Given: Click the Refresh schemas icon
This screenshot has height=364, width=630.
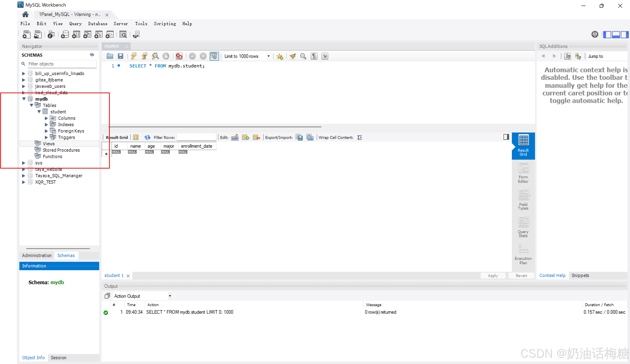Looking at the screenshot, I should click(x=92, y=55).
